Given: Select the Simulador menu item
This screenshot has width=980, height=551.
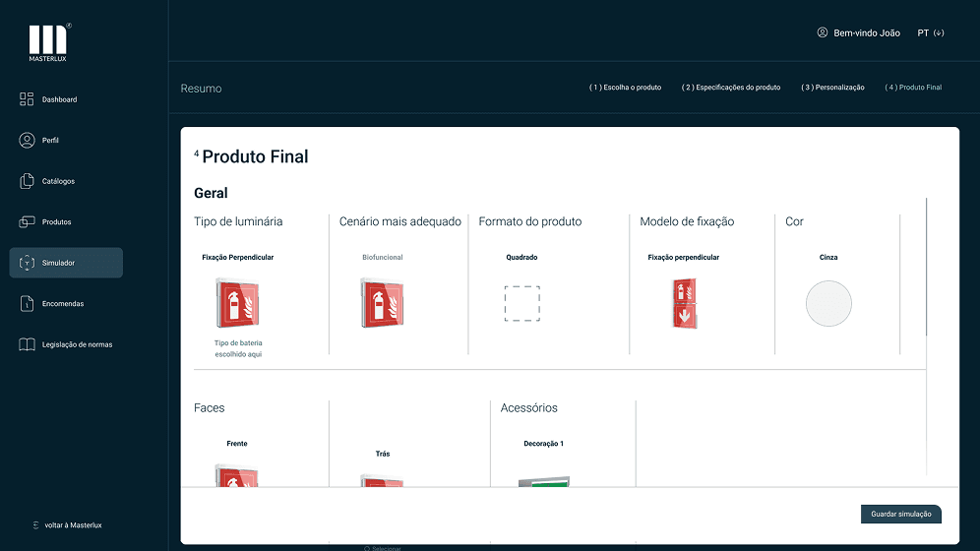Looking at the screenshot, I should point(66,263).
